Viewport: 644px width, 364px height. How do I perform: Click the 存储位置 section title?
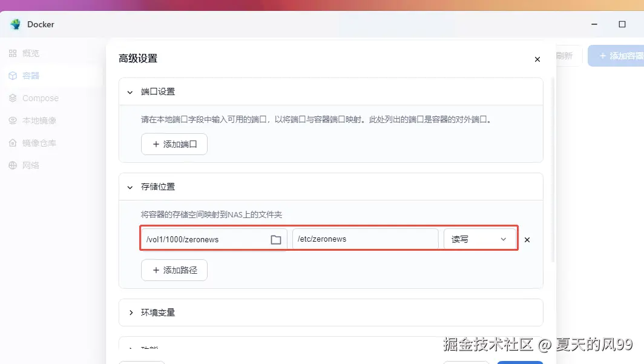click(158, 187)
